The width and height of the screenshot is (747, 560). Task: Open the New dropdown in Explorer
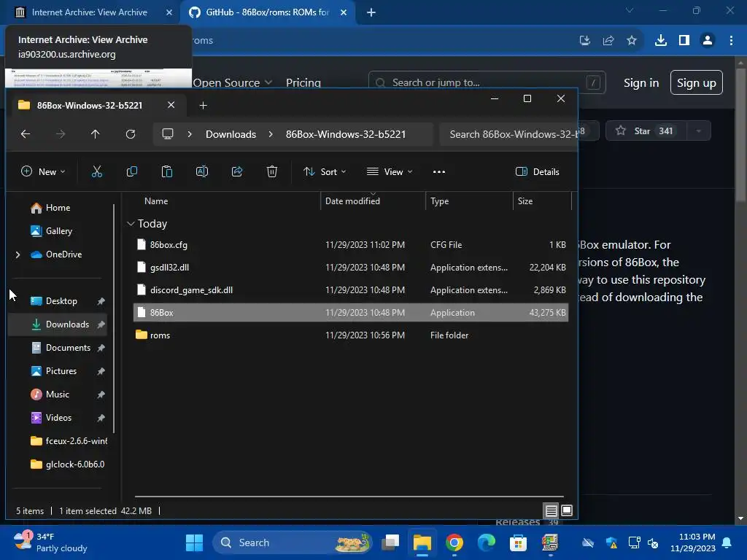point(43,172)
